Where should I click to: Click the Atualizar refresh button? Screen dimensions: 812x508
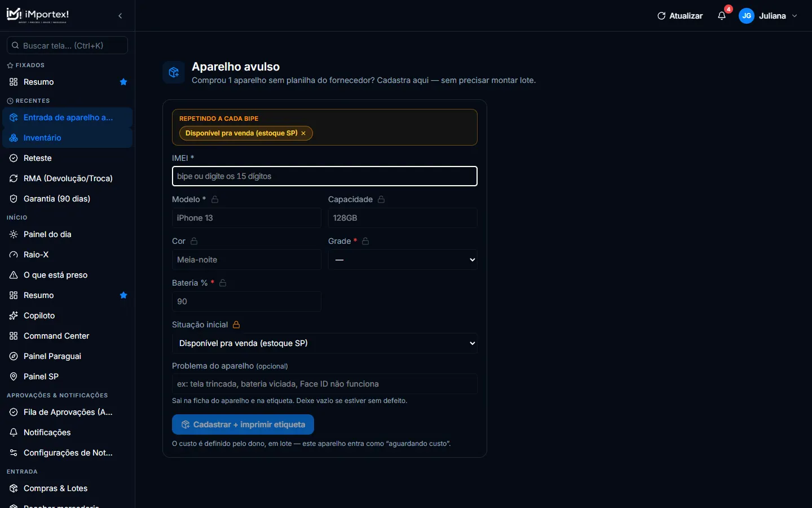[x=680, y=16]
